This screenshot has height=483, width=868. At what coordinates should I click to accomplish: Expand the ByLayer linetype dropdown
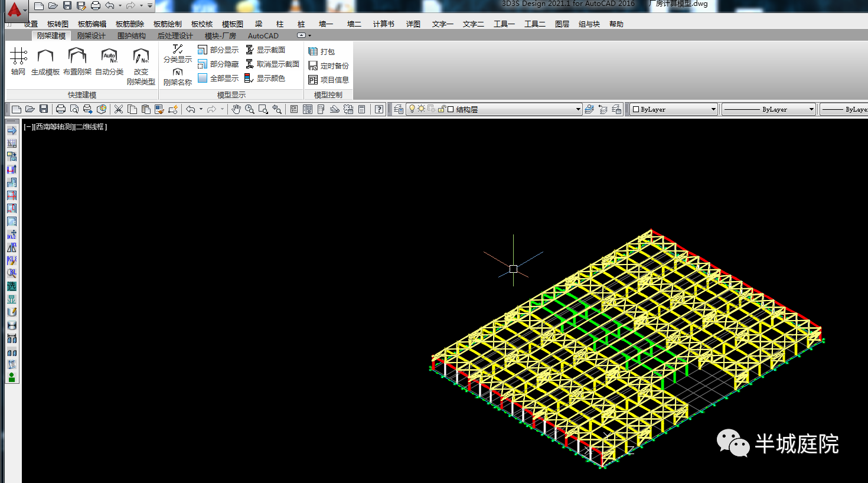[x=811, y=109]
